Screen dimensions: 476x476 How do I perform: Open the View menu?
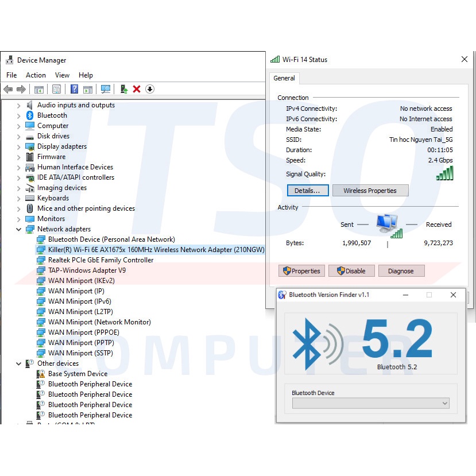[62, 75]
